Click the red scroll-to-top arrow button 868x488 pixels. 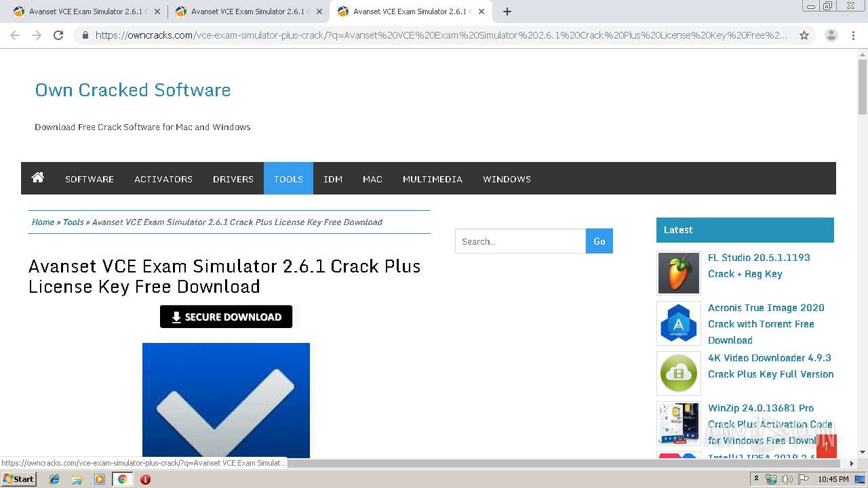[x=827, y=445]
